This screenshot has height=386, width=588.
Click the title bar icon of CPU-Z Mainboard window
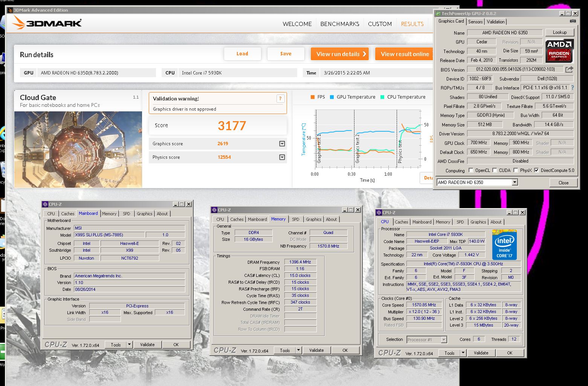[45, 204]
